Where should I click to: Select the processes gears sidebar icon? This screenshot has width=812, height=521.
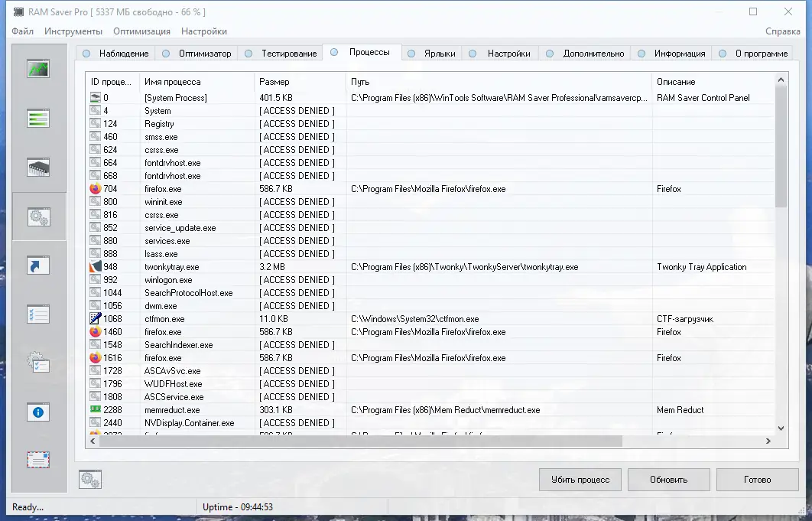pos(39,217)
